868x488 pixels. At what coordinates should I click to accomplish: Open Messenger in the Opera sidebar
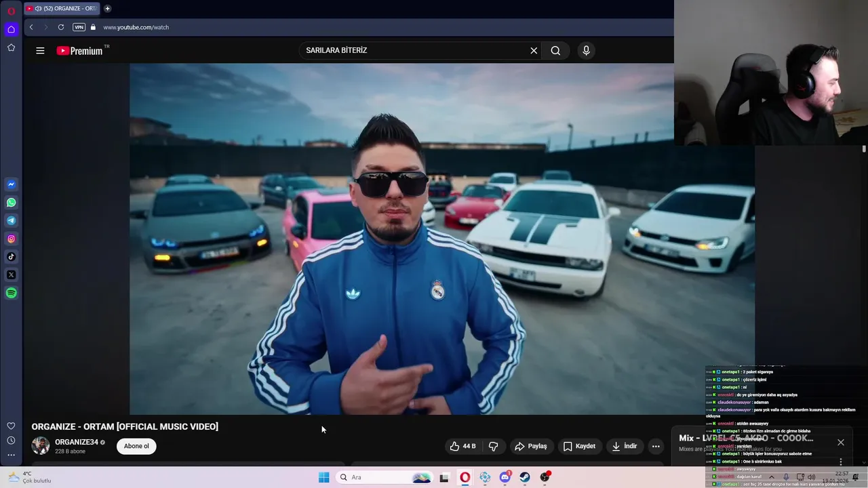click(11, 184)
